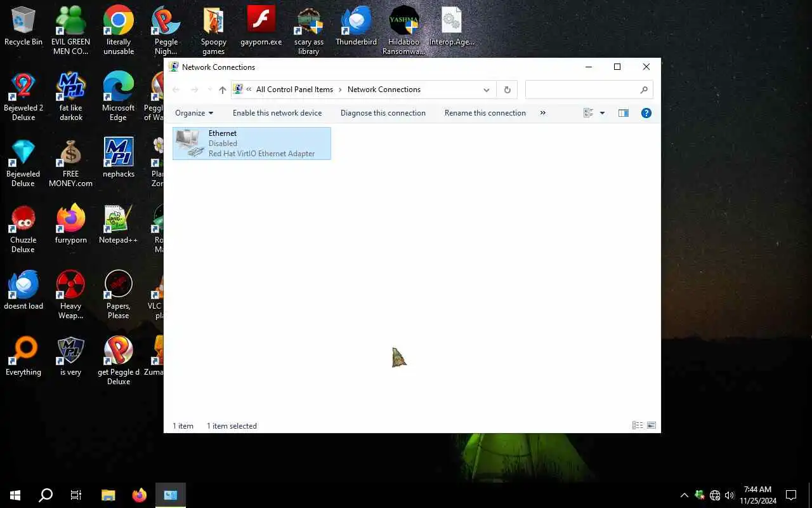Screen dimensions: 812x508
Task: Launch the 'literally unusable' Chrome shortcut
Action: pos(119,30)
